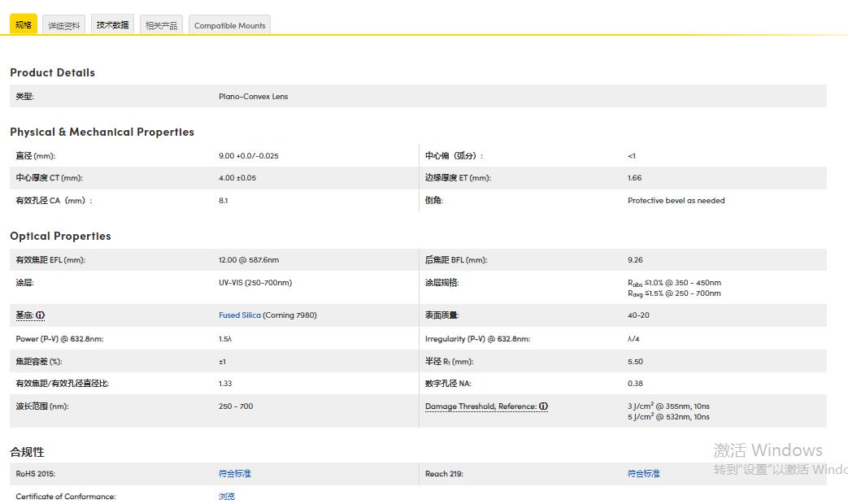The height and width of the screenshot is (504, 848).
Task: Click the Physical & Mechanical Properties heading
Action: pyautogui.click(x=102, y=132)
